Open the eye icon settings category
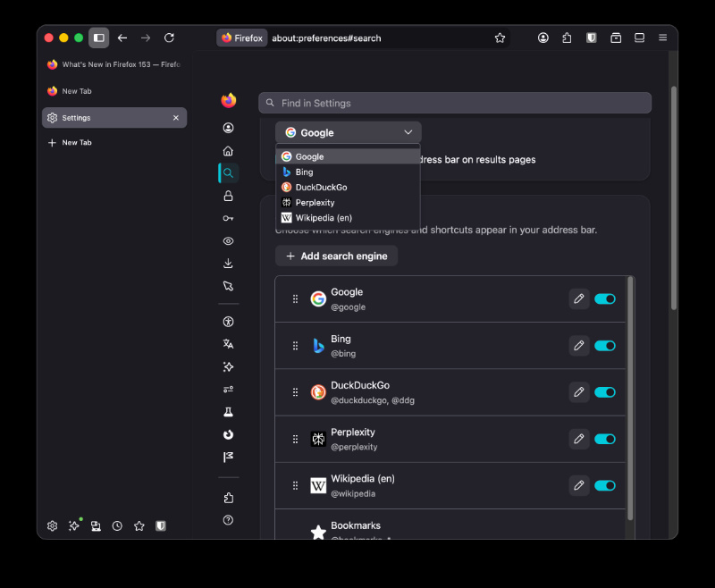This screenshot has height=588, width=715. (229, 241)
